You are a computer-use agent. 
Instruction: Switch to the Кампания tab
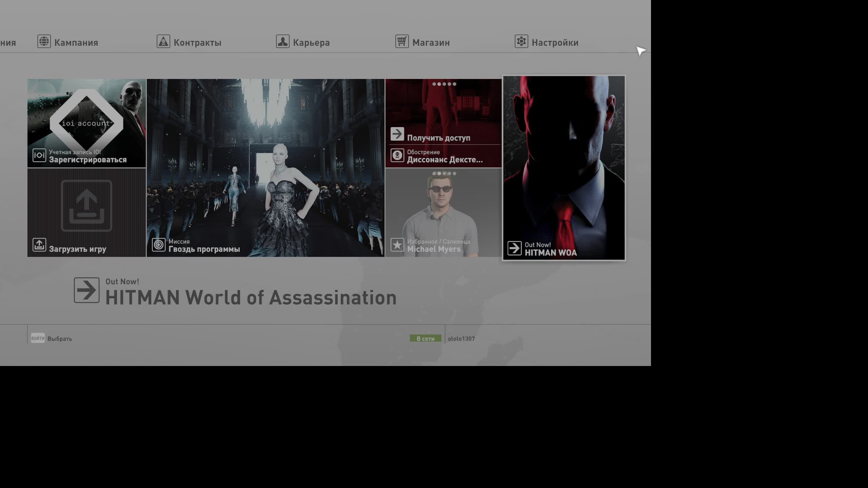[76, 43]
